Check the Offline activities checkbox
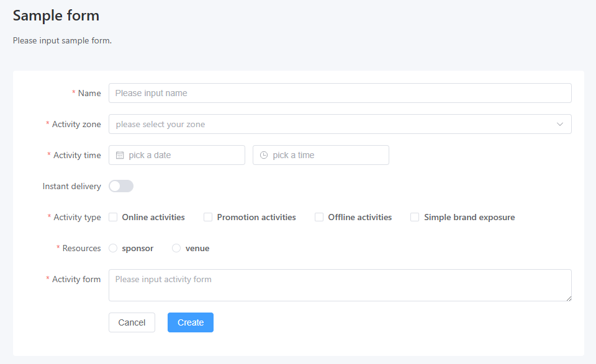596x364 pixels. [319, 217]
